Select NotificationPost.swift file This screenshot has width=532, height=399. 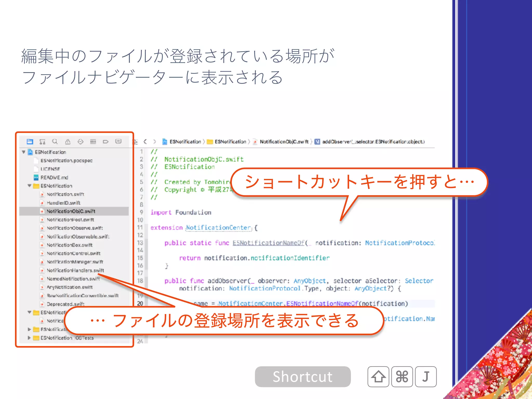[x=70, y=220]
